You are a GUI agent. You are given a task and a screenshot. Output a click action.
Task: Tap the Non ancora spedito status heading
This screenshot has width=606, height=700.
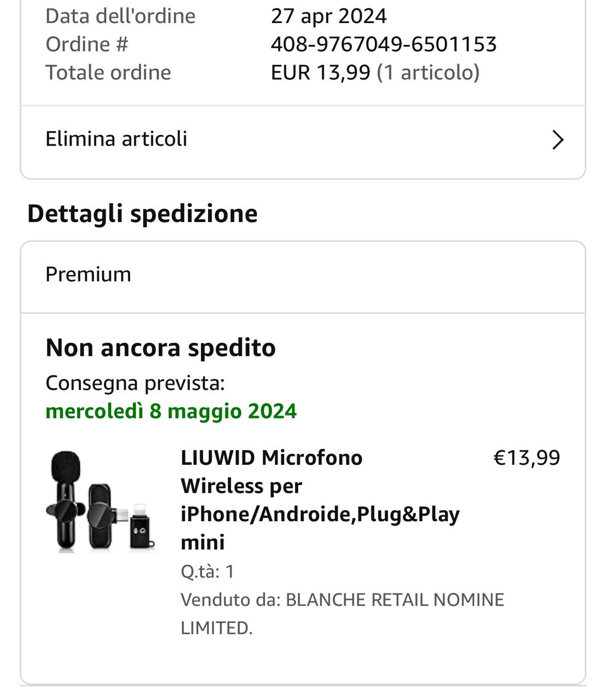161,348
